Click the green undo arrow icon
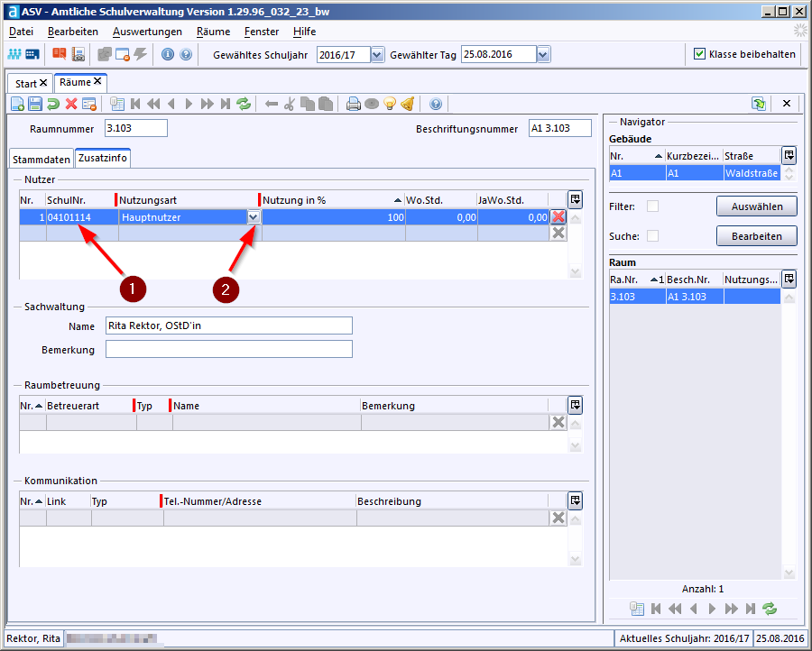812x651 pixels. click(53, 104)
